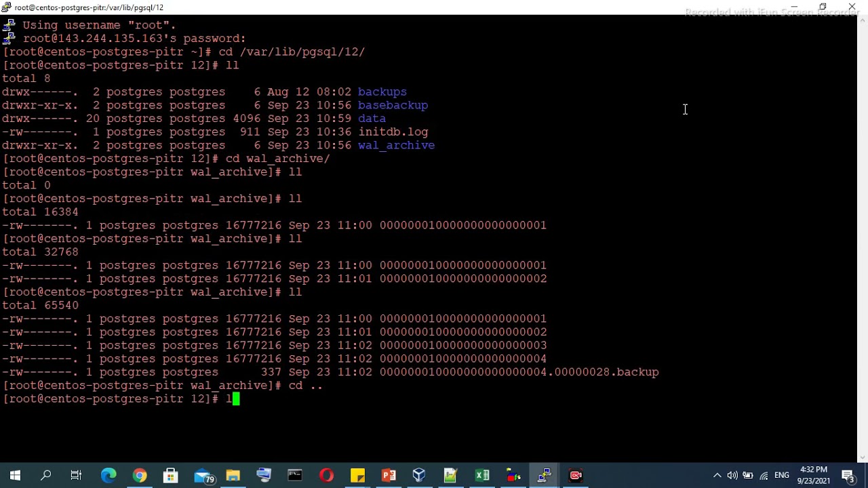Click the PuTTY window title text
Image resolution: width=868 pixels, height=488 pixels.
click(89, 7)
